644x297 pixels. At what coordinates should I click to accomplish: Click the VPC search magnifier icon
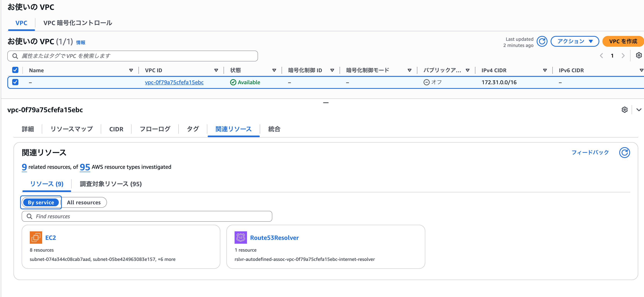[x=15, y=56]
